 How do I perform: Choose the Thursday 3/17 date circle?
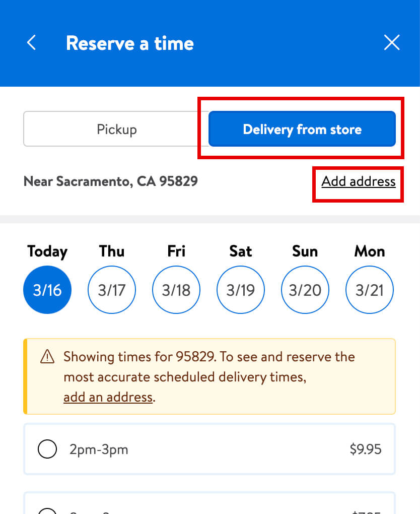pyautogui.click(x=112, y=290)
